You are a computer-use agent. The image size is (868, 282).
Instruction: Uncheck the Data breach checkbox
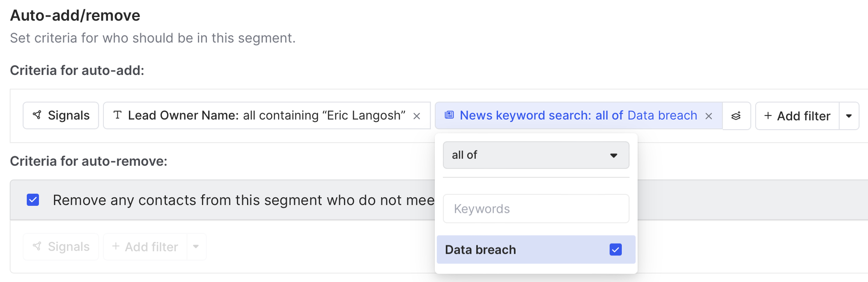[x=615, y=250]
